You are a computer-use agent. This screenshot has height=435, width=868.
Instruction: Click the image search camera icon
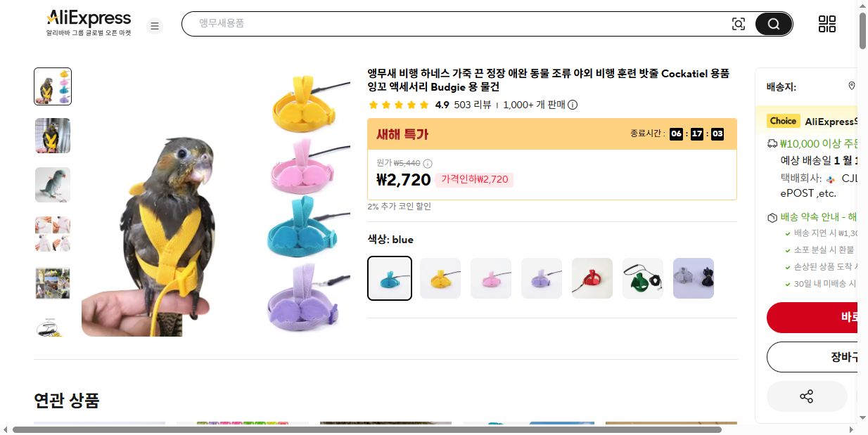pyautogui.click(x=738, y=24)
